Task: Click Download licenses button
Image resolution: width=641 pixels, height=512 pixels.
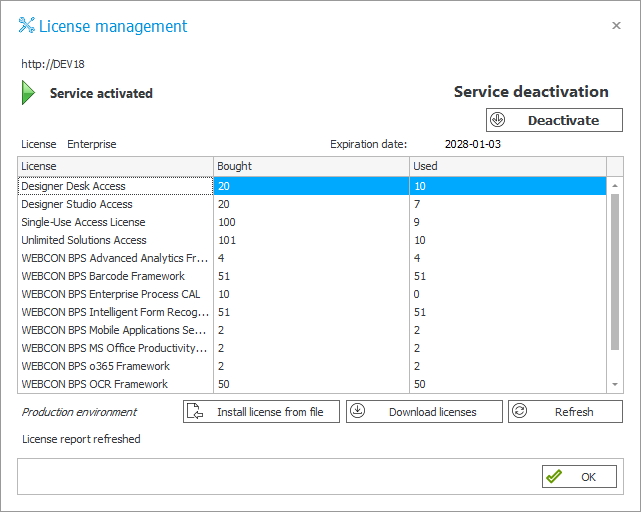Action: click(424, 411)
